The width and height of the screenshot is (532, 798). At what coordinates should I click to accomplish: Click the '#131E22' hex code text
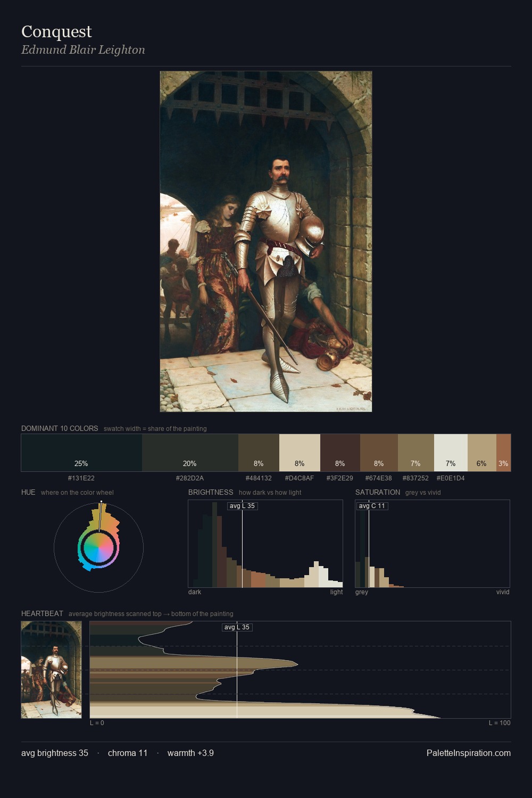point(81,478)
